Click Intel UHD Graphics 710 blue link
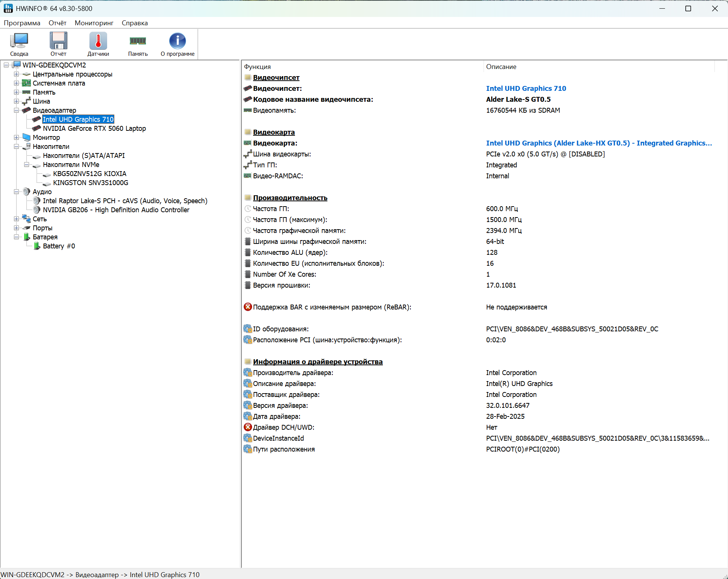 pyautogui.click(x=526, y=89)
